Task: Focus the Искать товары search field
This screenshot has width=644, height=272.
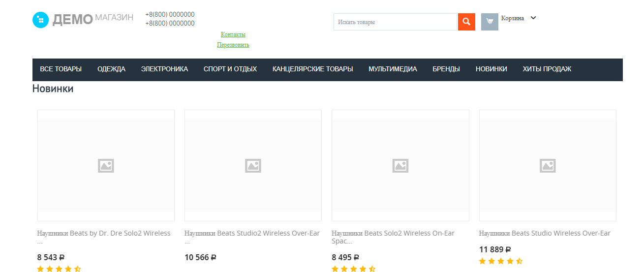Action: pyautogui.click(x=396, y=22)
